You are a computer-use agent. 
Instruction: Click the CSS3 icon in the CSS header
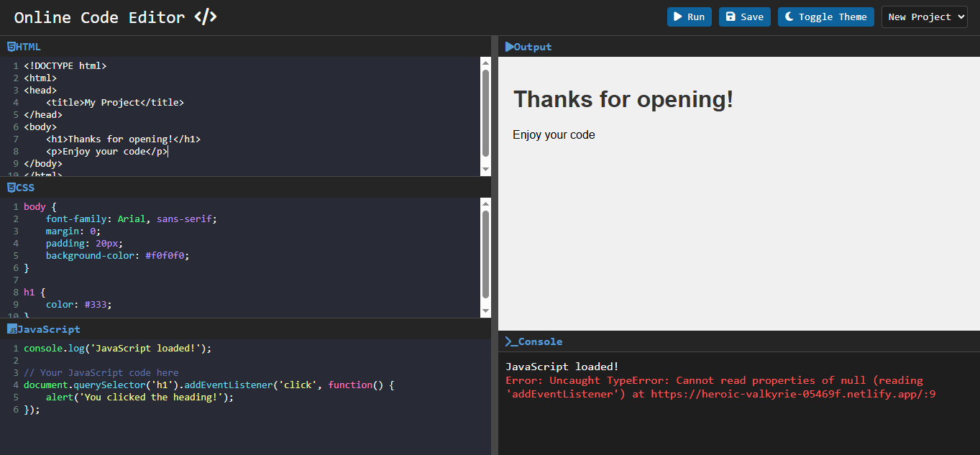coord(11,188)
